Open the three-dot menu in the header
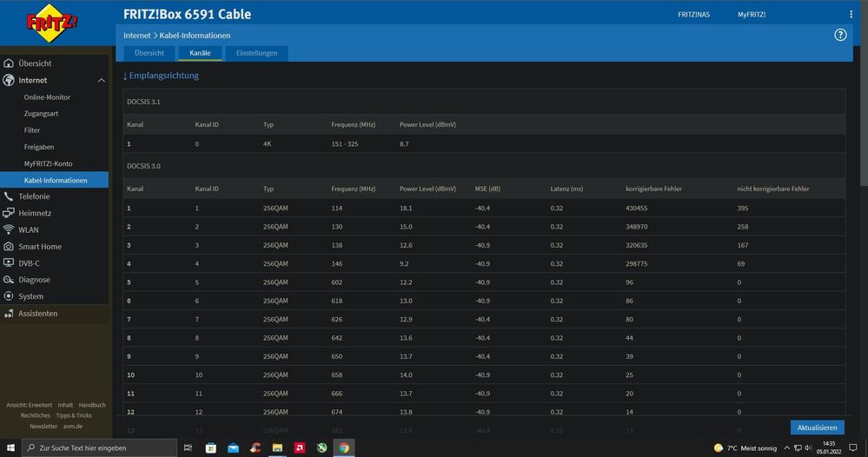 (x=851, y=15)
